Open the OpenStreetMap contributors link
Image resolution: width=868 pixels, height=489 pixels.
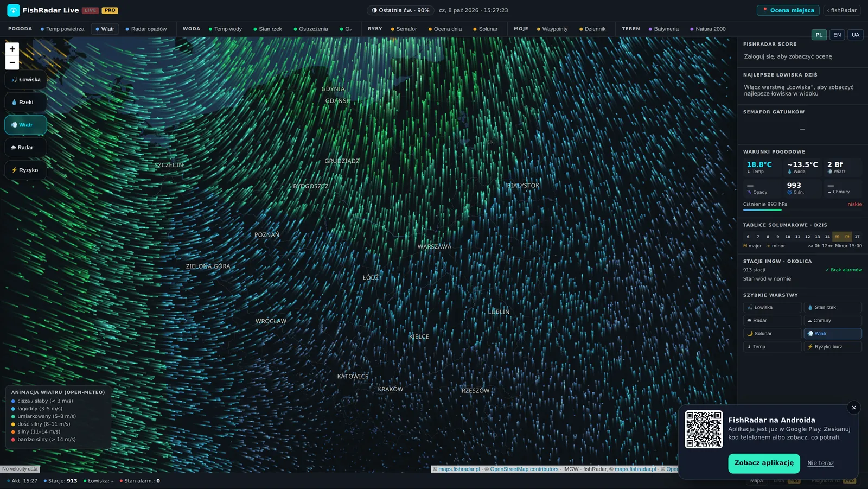(524, 469)
